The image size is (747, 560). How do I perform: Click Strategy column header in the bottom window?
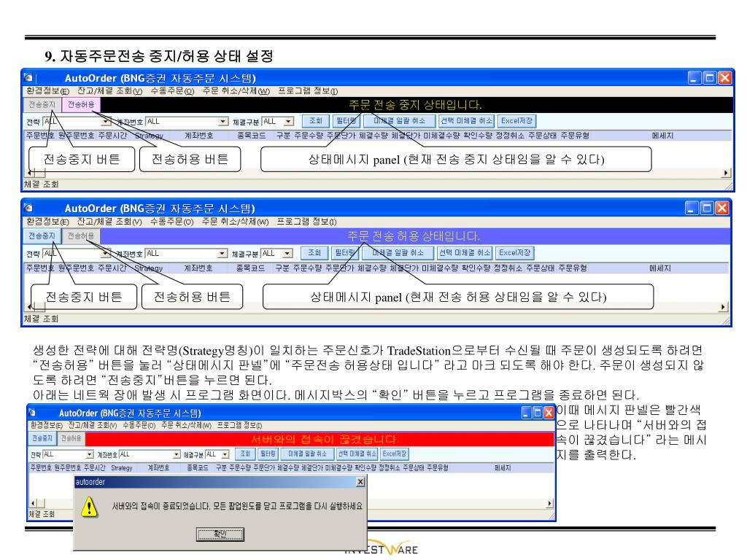pos(122,468)
